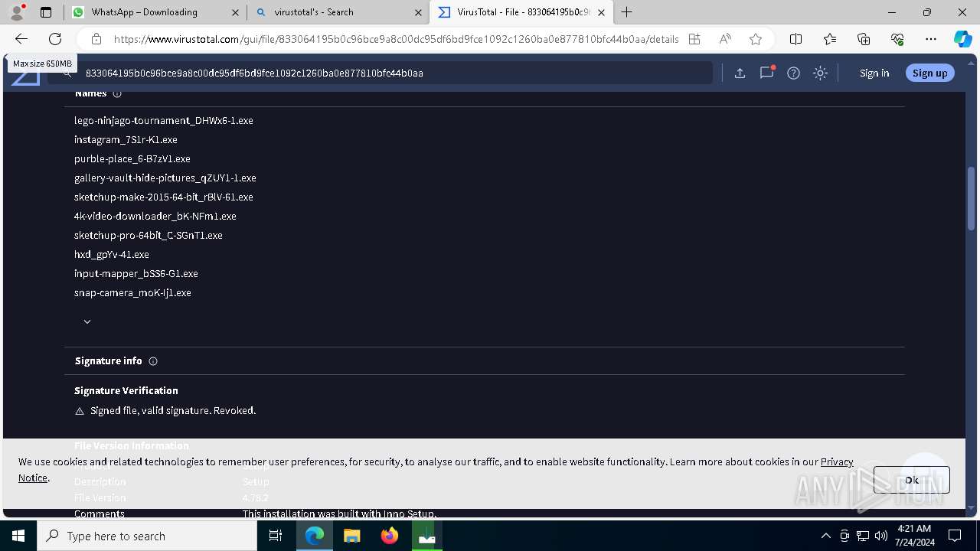This screenshot has width=980, height=551.
Task: Select 4k-video-downloader_bK-NFm1.exe name
Action: point(155,216)
